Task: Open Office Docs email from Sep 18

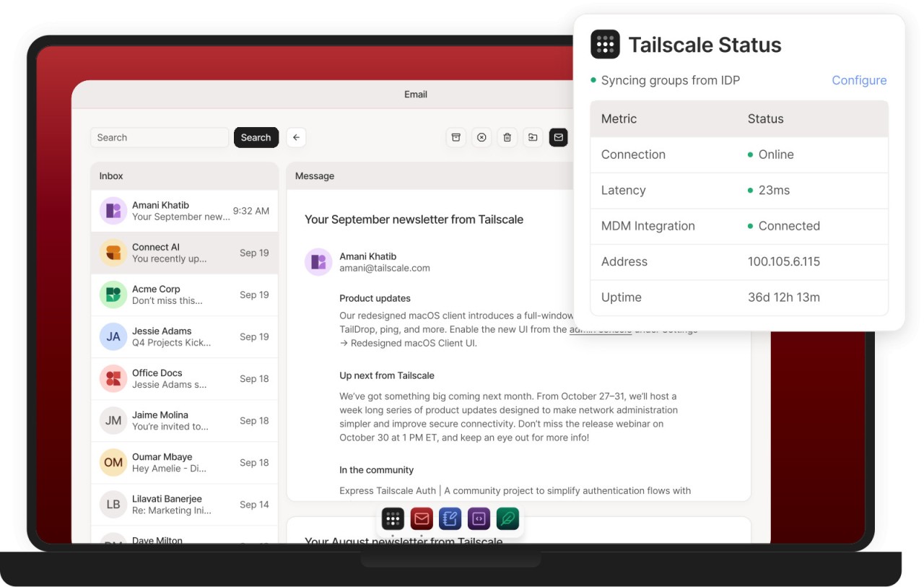Action: click(185, 378)
